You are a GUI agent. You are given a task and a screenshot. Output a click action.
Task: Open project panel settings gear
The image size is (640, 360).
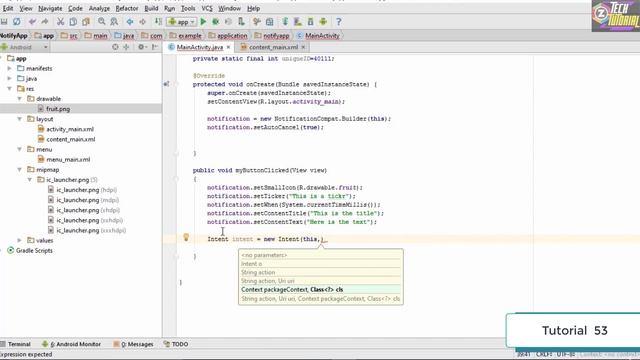tap(141, 47)
